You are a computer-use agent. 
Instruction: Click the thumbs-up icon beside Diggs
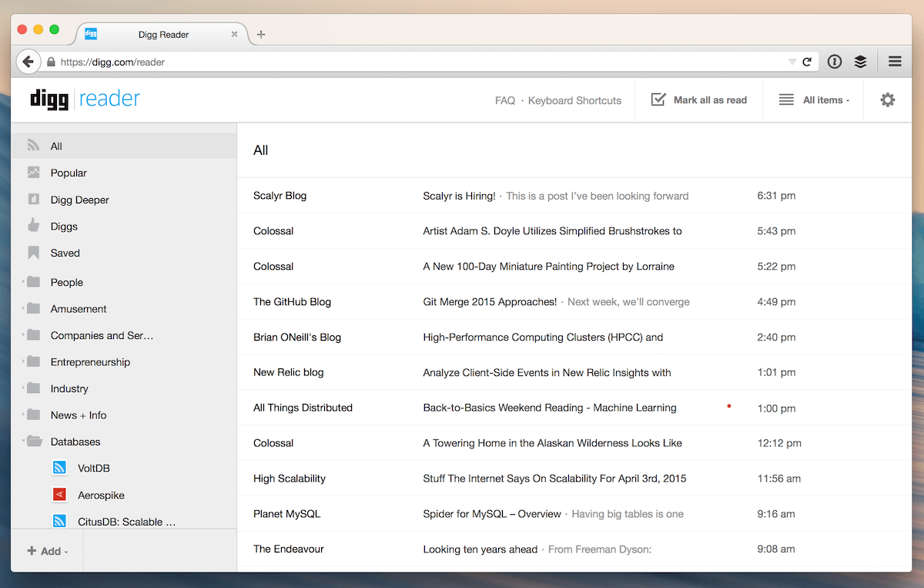(33, 226)
